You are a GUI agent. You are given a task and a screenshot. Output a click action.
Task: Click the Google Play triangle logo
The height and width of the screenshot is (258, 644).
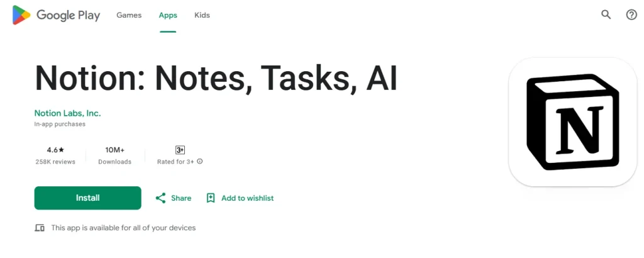21,15
